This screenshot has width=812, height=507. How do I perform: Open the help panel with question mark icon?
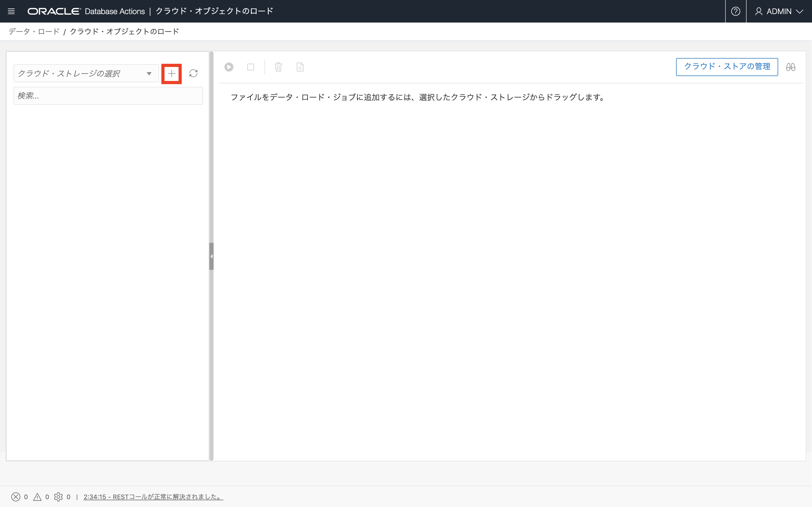coord(736,11)
